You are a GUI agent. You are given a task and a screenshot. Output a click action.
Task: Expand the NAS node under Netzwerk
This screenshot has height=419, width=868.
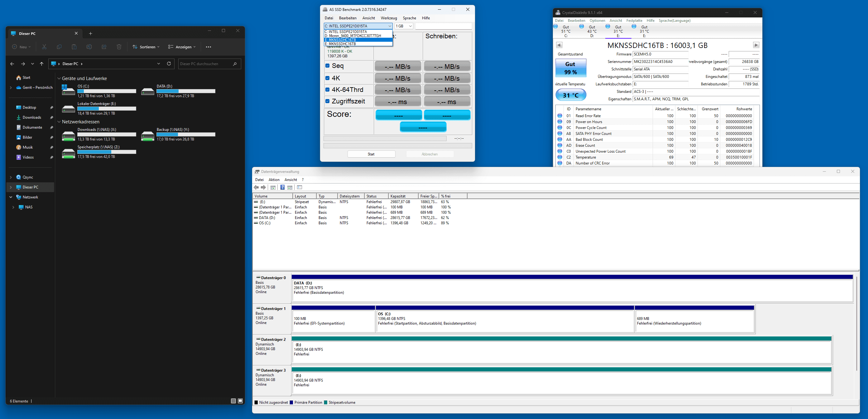(13, 207)
